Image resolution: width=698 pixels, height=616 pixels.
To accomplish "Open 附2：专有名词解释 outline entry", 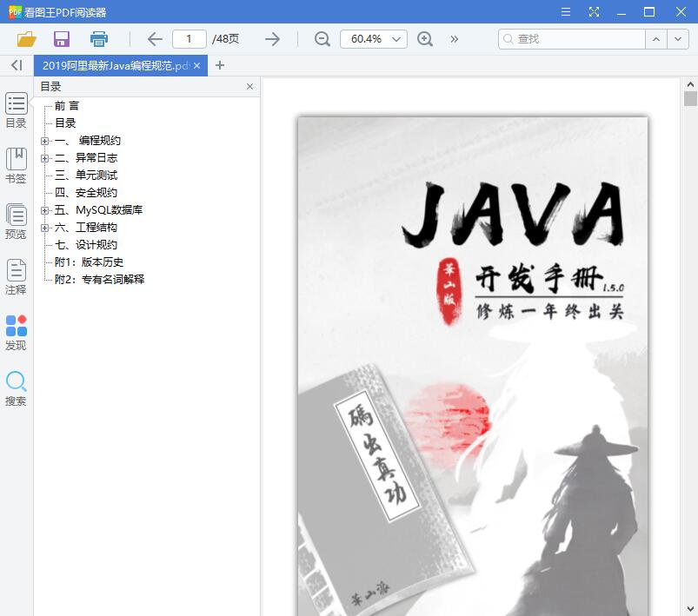I will 100,280.
